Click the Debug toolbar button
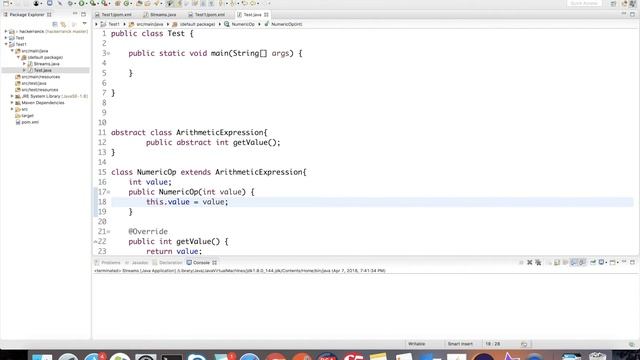 click(x=70, y=3)
